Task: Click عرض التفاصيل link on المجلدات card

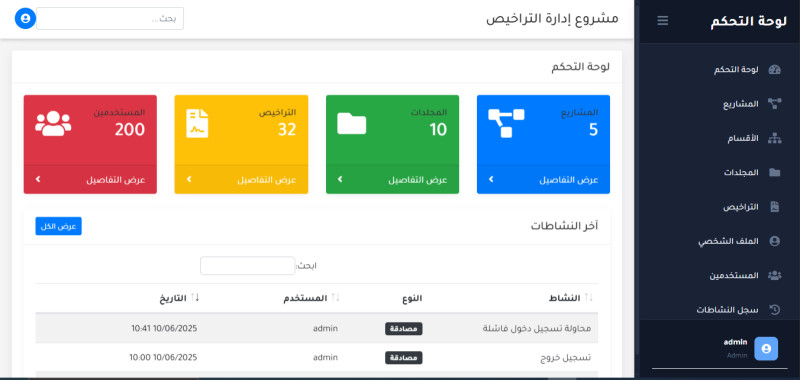Action: pyautogui.click(x=418, y=180)
